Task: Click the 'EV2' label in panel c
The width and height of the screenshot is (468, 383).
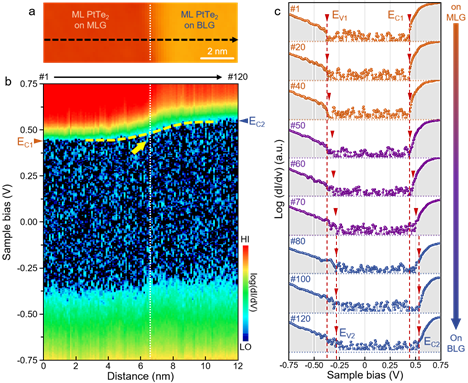Action: (347, 333)
